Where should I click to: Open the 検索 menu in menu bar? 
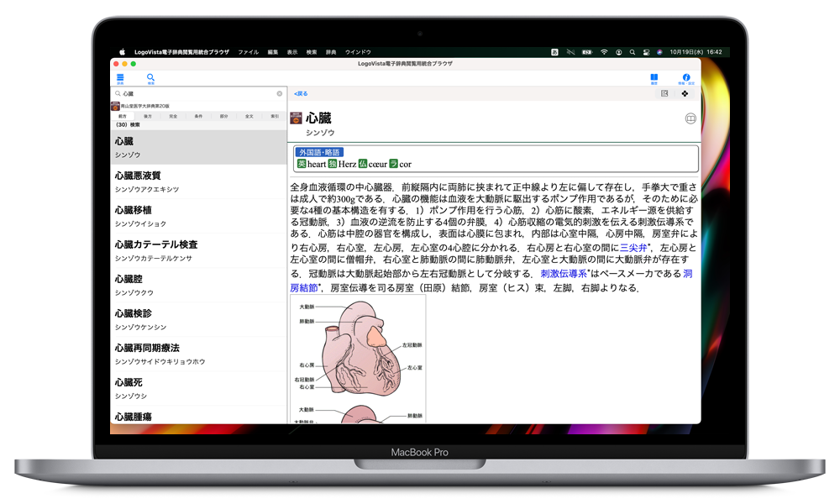tap(312, 52)
